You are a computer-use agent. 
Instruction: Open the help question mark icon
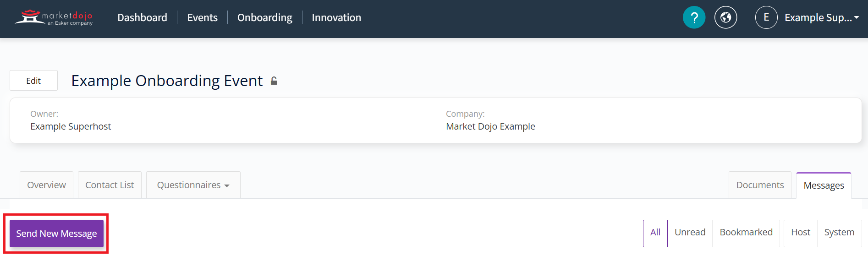(694, 17)
